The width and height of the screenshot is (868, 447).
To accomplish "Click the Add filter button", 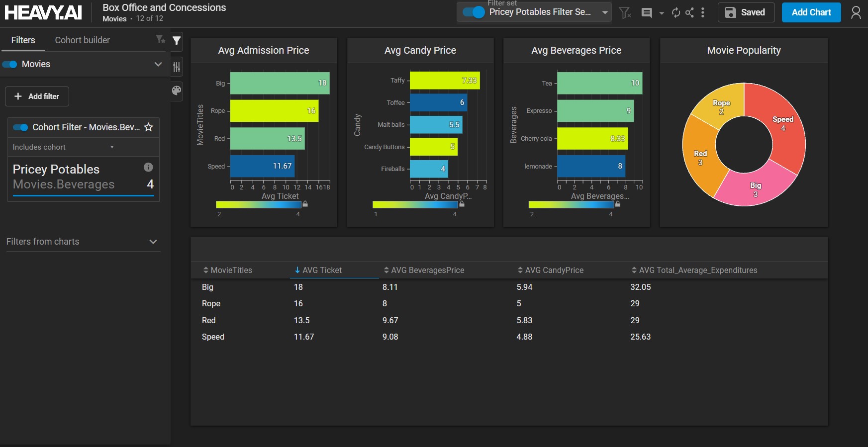I will click(x=37, y=96).
